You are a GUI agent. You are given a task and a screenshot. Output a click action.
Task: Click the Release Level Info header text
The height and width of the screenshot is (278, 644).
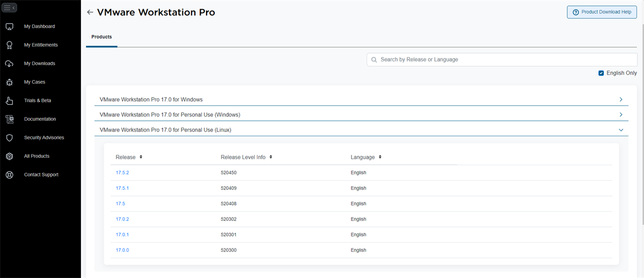coord(243,157)
